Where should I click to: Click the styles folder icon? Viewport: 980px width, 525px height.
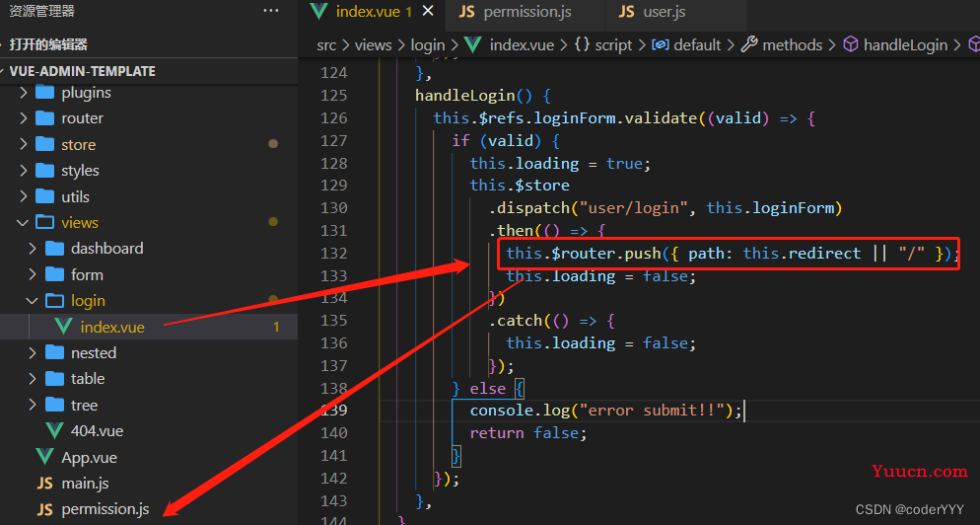pos(45,170)
